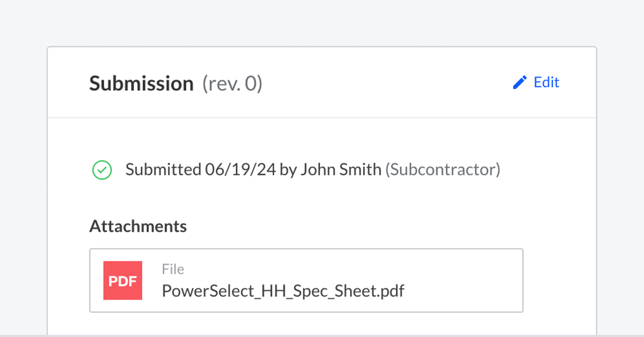Click the word Submitted in status line
644x337 pixels.
[x=163, y=170]
